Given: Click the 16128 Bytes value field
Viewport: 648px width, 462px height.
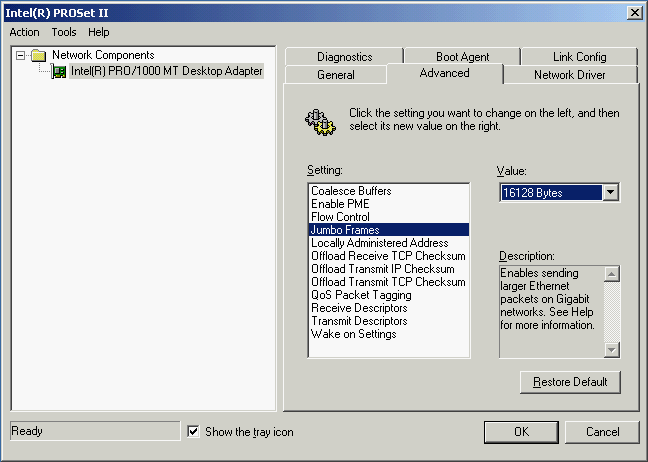Looking at the screenshot, I should (x=551, y=193).
